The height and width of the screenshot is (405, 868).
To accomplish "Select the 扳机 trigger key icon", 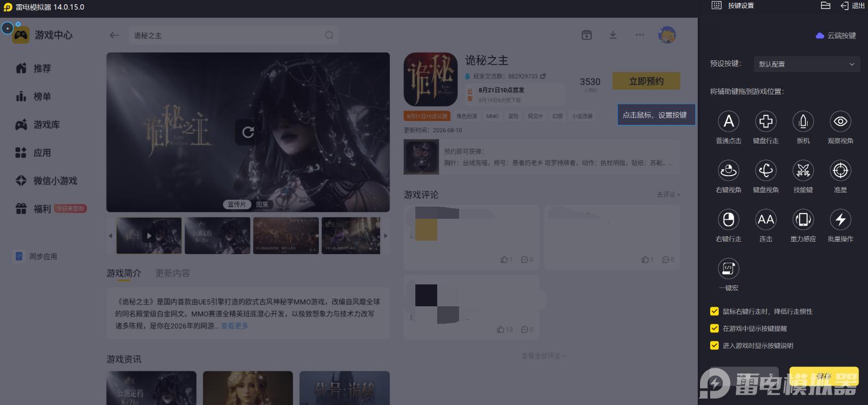I will pos(803,121).
